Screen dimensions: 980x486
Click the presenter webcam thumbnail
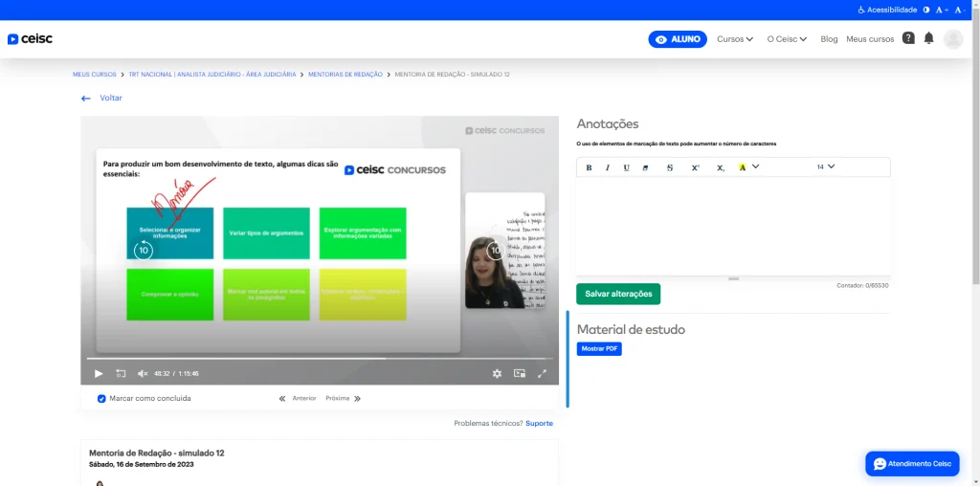click(x=505, y=251)
